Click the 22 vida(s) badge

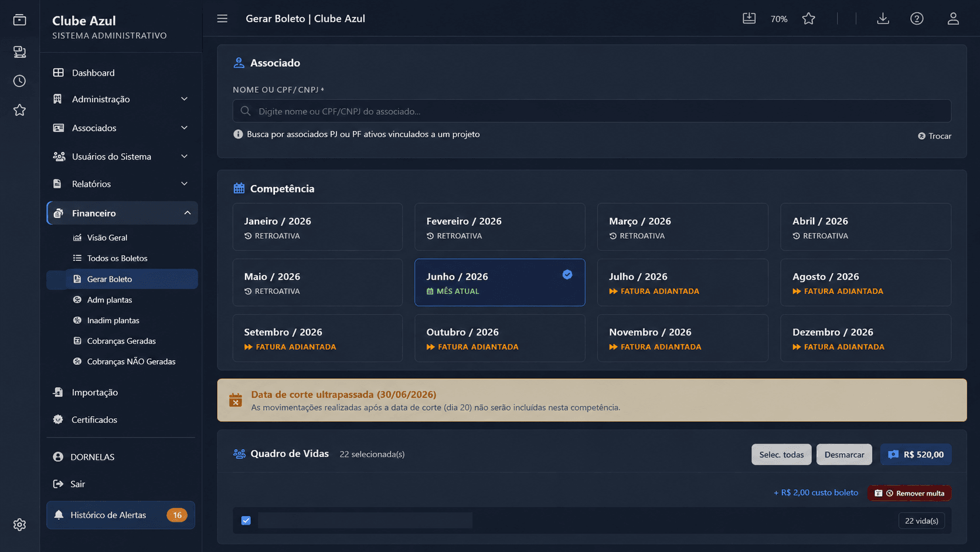pyautogui.click(x=921, y=521)
